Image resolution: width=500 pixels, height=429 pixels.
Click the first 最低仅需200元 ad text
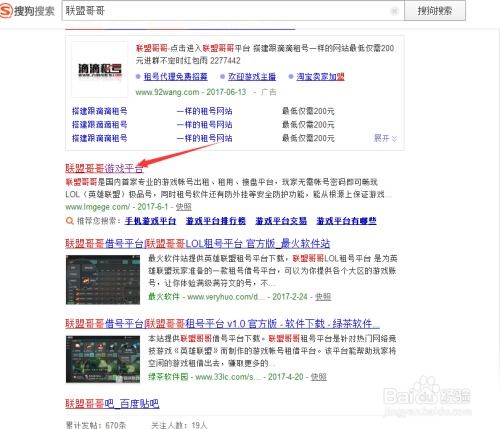point(308,111)
